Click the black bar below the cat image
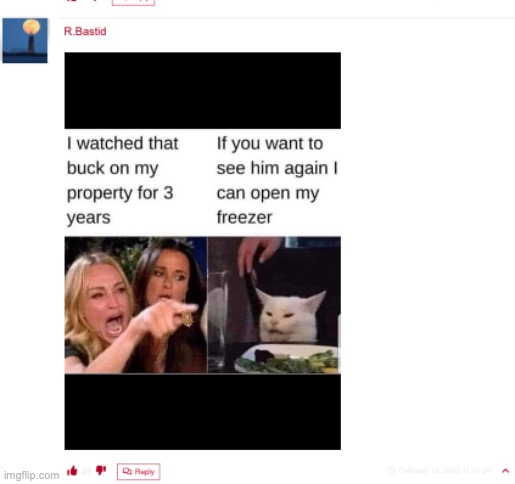Screen dimensions: 515x484 point(203,412)
